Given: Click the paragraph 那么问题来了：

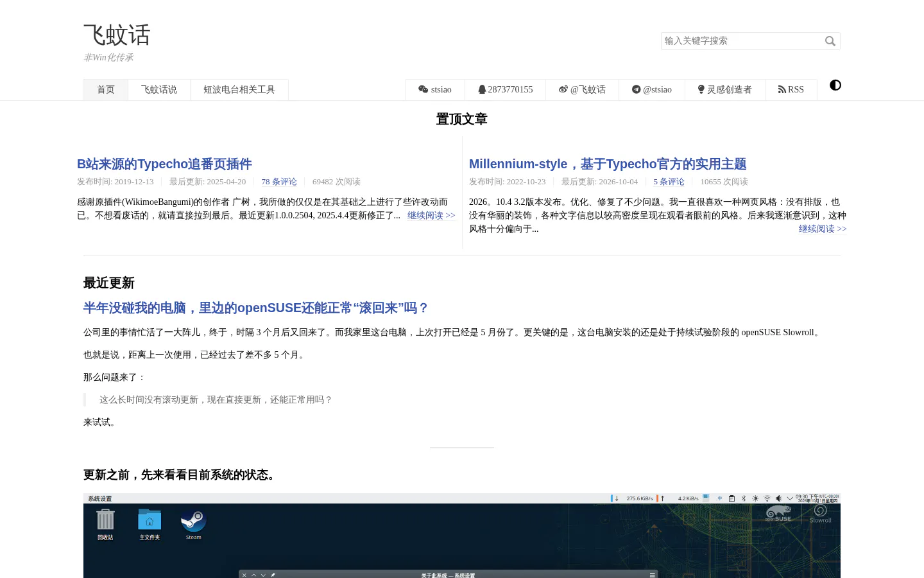Looking at the screenshot, I should click(x=115, y=377).
